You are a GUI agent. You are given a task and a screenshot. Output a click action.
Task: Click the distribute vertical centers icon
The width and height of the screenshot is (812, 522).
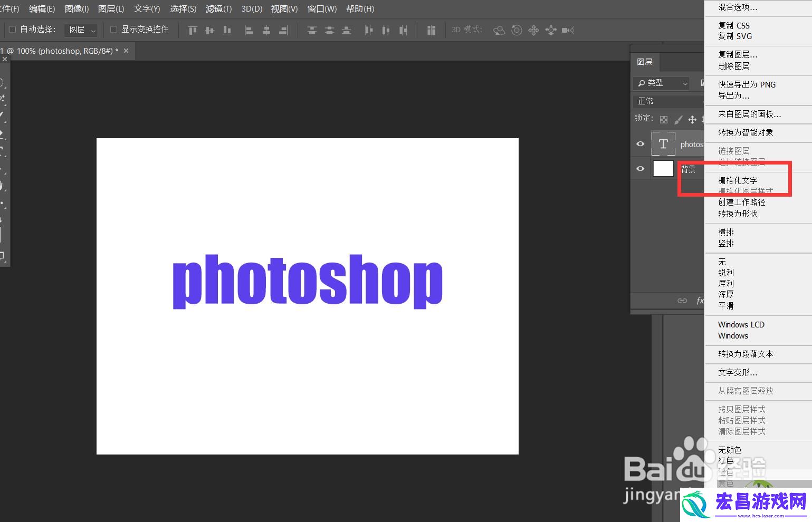tap(329, 30)
